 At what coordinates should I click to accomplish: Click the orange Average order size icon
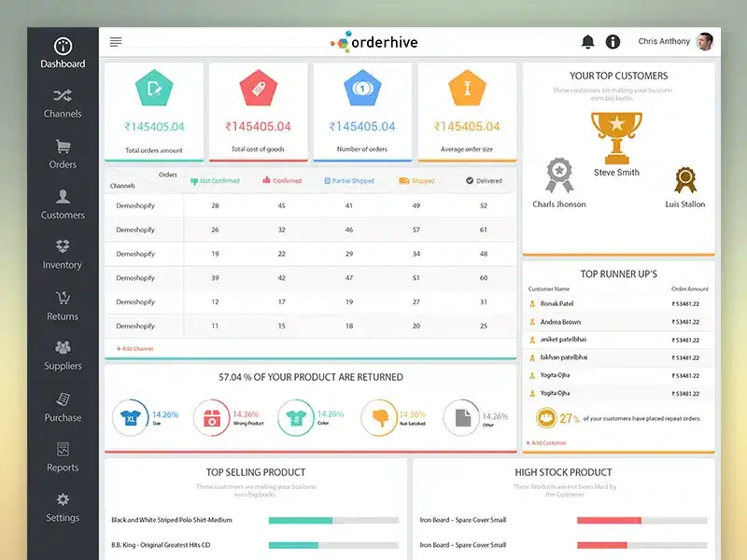468,88
